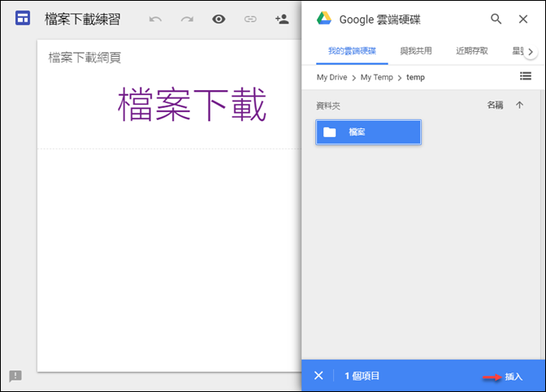Screen dimensions: 546x392
Task: Send feedback via exclamation bubble icon
Action: [15, 376]
